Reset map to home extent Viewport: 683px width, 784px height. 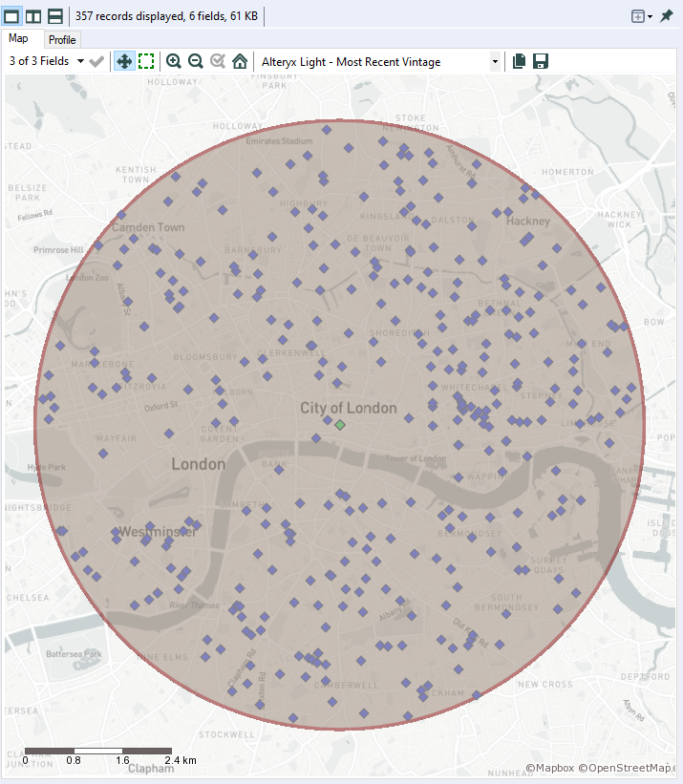coord(240,61)
